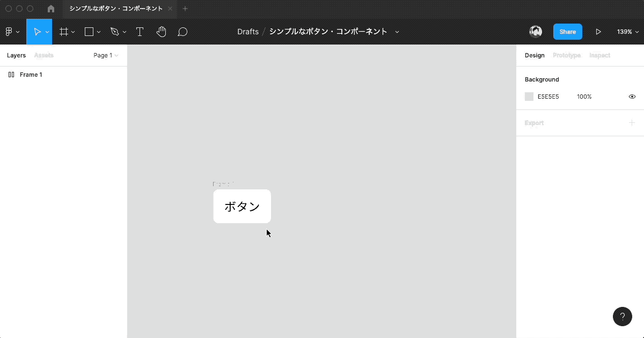
Task: Switch to the Prototype tab
Action: 566,55
